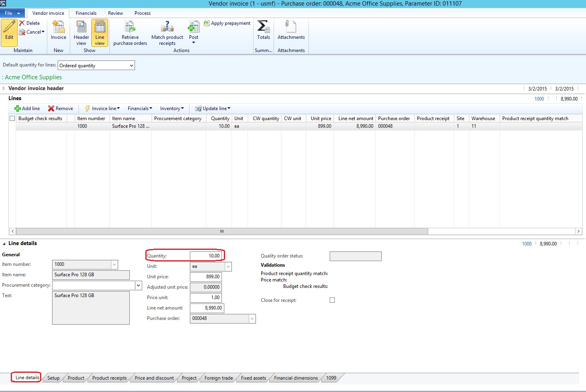Open the Financials ribbon tab
Viewport: 586px width, 392px height.
[x=86, y=13]
